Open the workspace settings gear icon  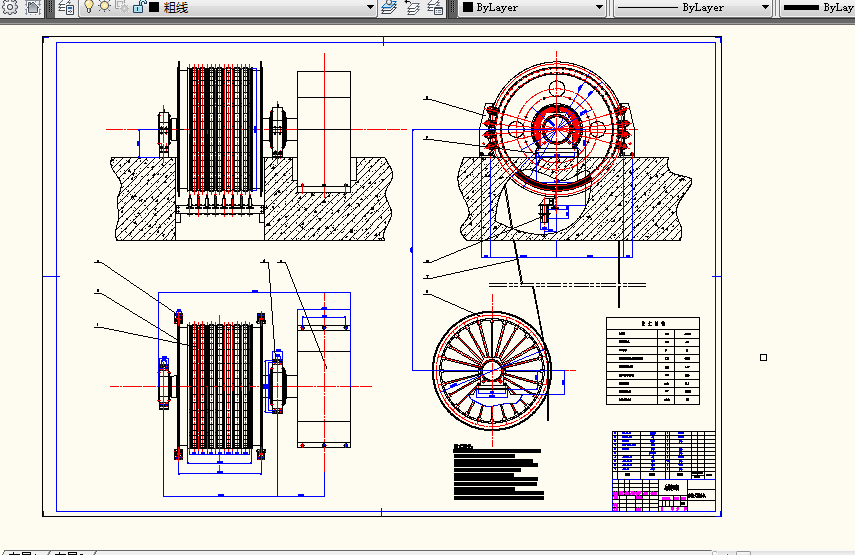click(10, 7)
